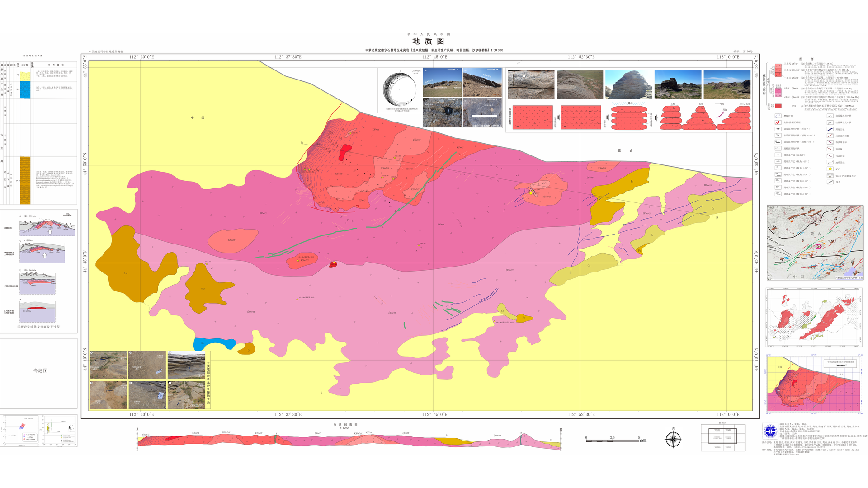Click the γδ dark red legend swatch

(x=778, y=106)
